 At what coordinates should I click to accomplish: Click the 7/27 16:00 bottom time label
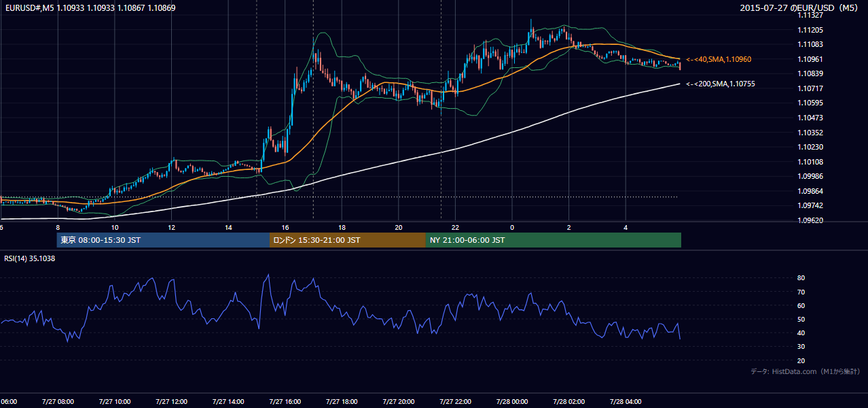pyautogui.click(x=285, y=401)
